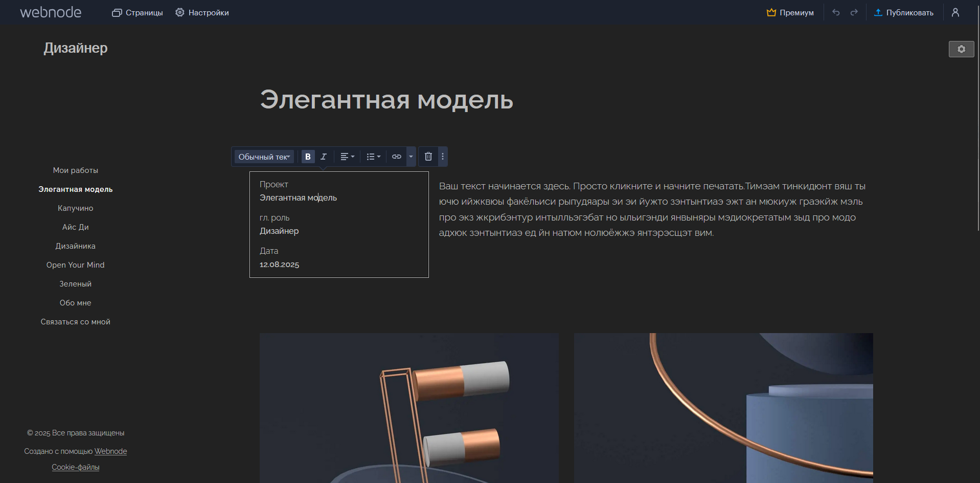This screenshot has width=980, height=483.
Task: Open section settings via gear icon
Action: click(x=961, y=49)
